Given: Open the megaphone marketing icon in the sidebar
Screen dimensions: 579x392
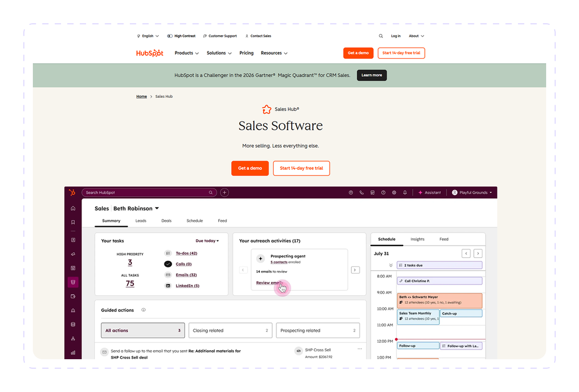Looking at the screenshot, I should pos(73,254).
